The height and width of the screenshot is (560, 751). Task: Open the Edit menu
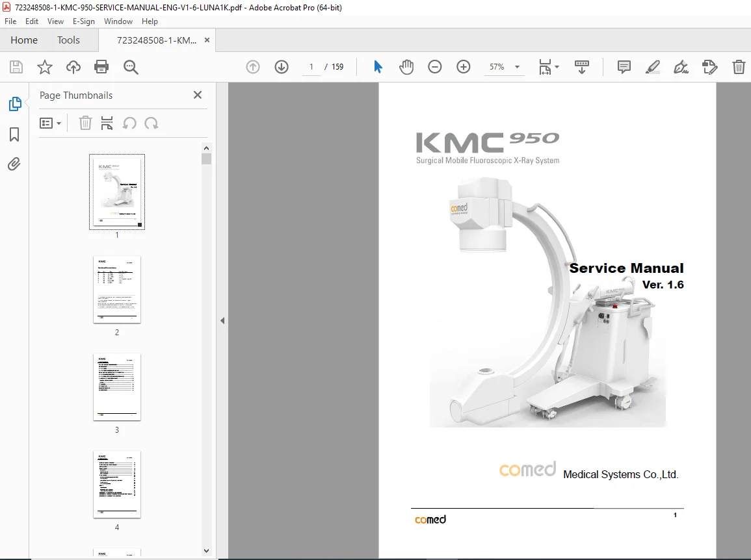pyautogui.click(x=32, y=21)
